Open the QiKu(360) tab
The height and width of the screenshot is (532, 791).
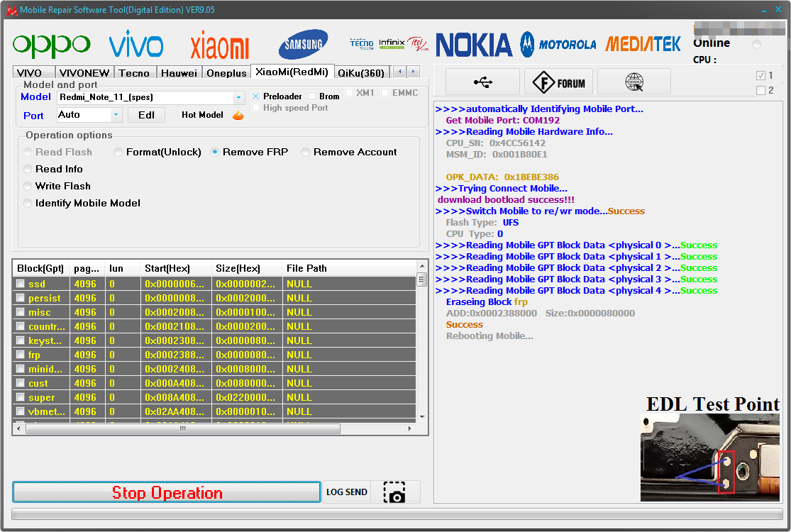(361, 72)
